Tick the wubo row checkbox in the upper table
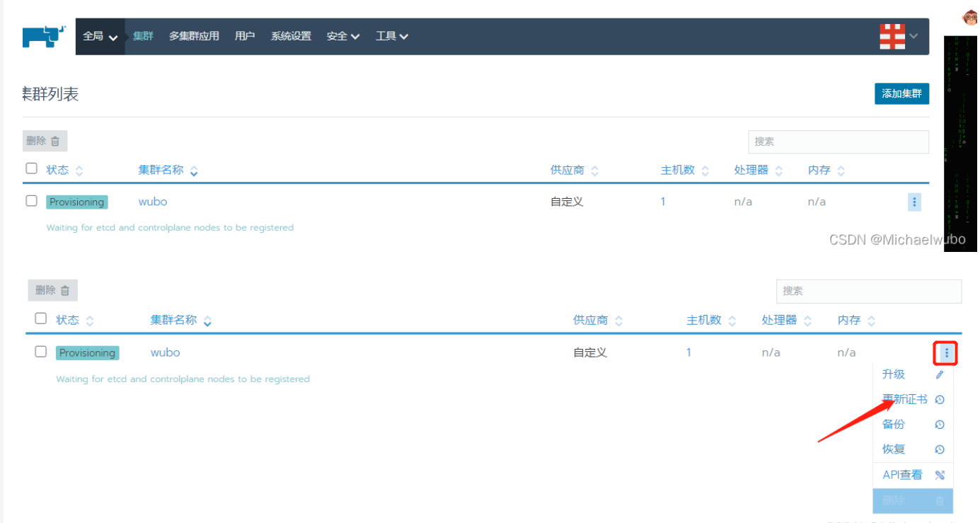Screen dimensions: 980x523 31,201
